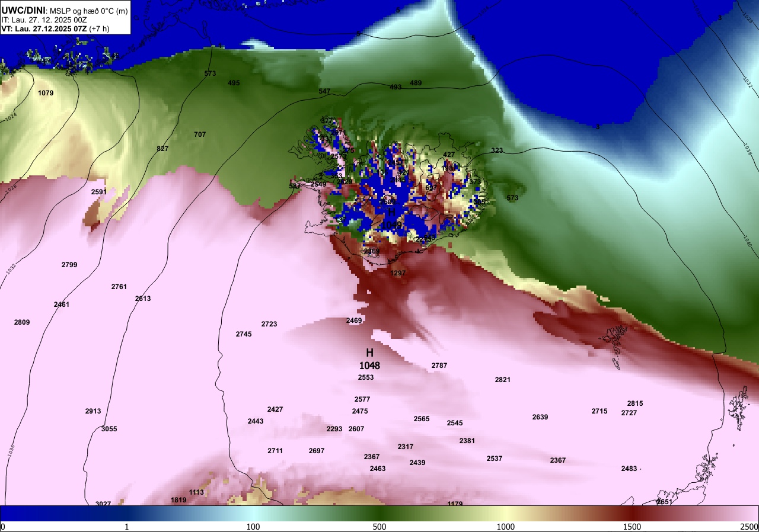Click the 1079 height value
Viewport: 759px width, 532px height.
46,93
